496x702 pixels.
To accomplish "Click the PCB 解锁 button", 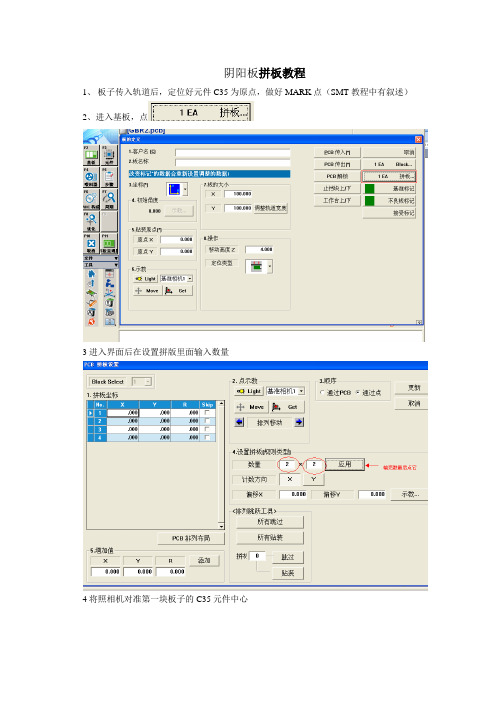I will (338, 176).
